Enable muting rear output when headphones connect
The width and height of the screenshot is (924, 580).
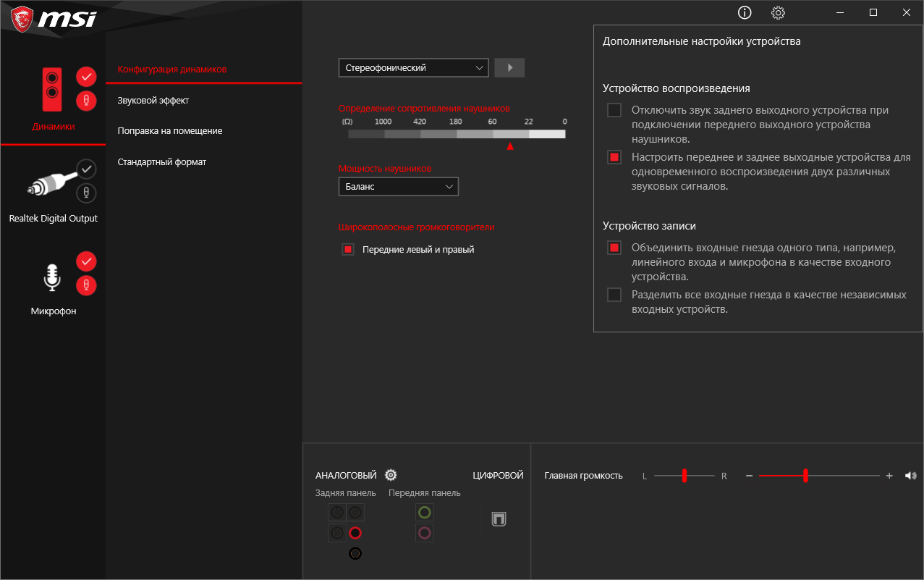coord(614,110)
